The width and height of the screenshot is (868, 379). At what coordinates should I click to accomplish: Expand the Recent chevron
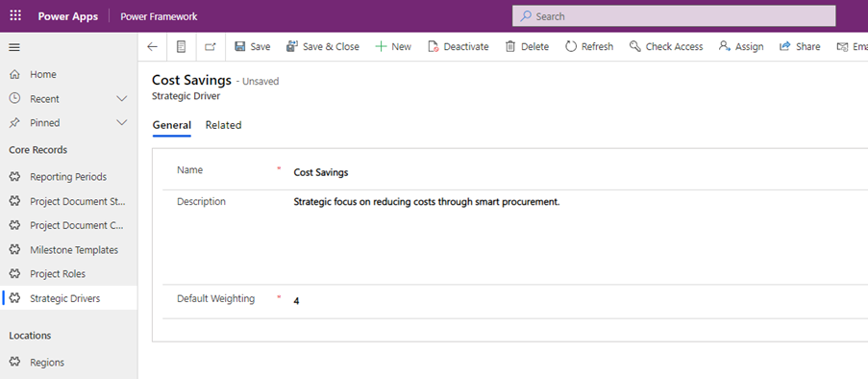(x=122, y=99)
